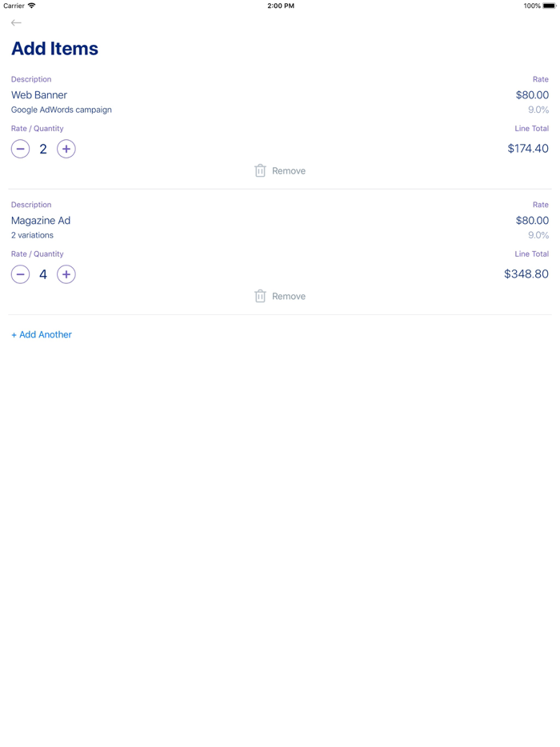Change the 9.0% tax on Magazine Ad

[x=540, y=235]
